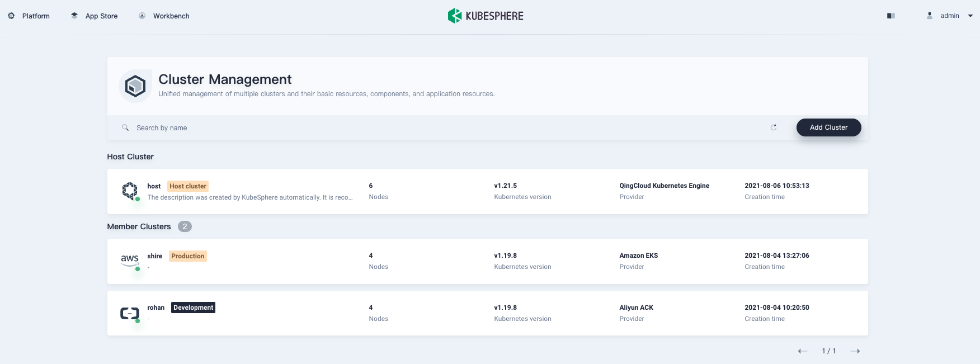
Task: Click the search magnifier icon
Action: (125, 127)
